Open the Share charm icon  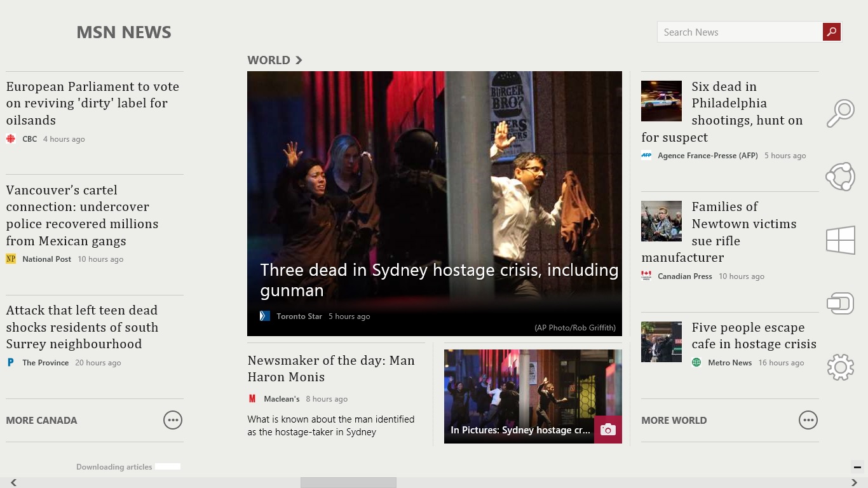coord(840,177)
